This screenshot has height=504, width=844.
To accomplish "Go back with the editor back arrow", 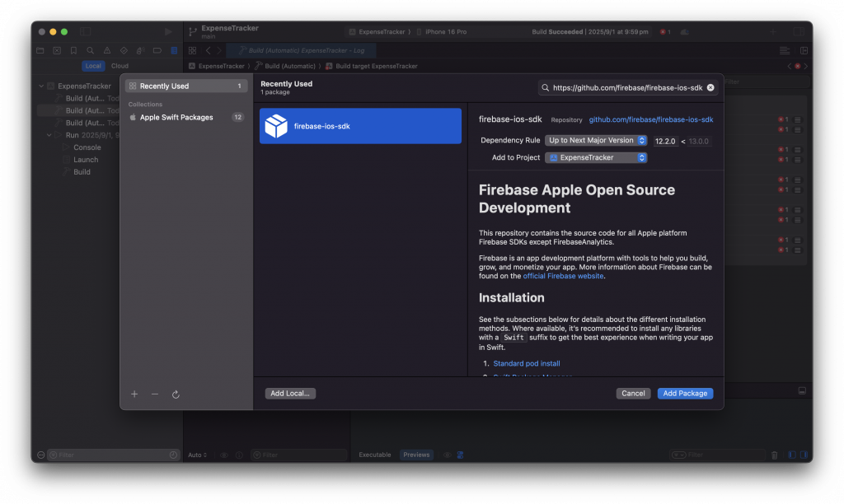I will 209,50.
